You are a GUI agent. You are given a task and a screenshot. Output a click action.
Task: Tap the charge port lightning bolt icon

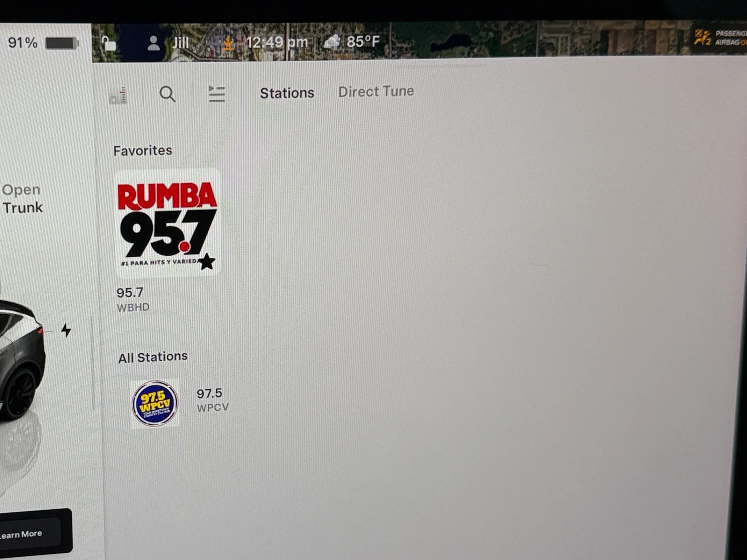tap(66, 330)
